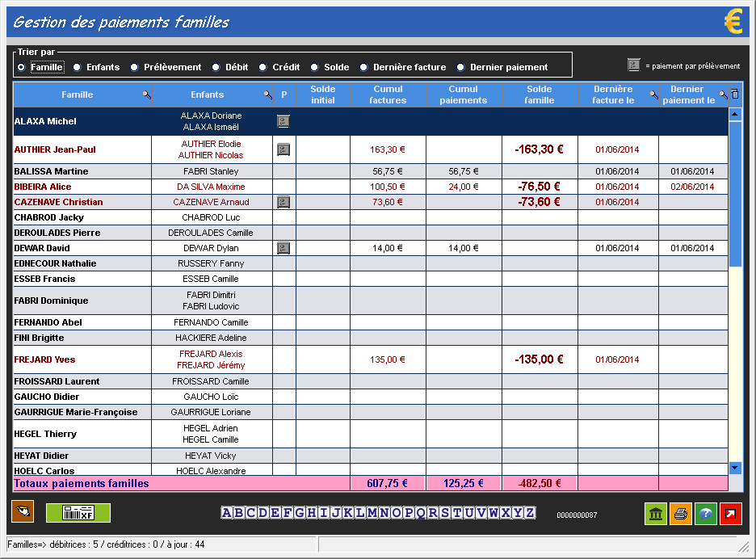Click the magnifier in Famille column header
This screenshot has height=559, width=756.
pyautogui.click(x=146, y=95)
